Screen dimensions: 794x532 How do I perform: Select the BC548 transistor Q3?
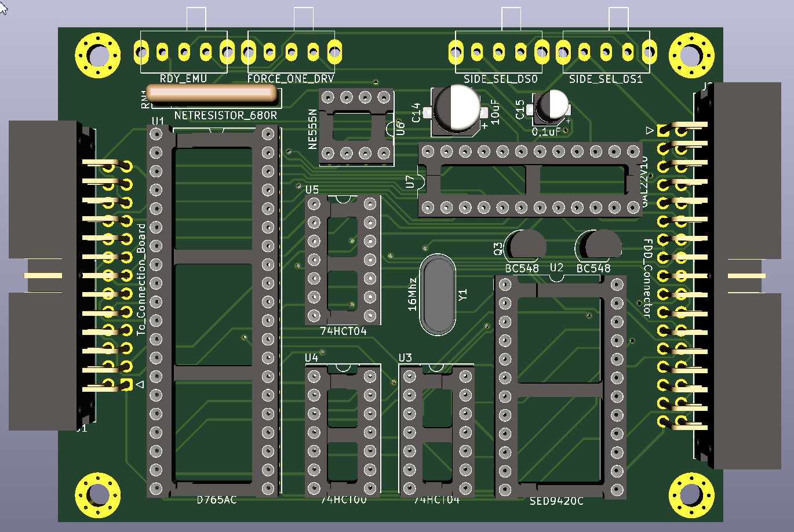[x=525, y=246]
